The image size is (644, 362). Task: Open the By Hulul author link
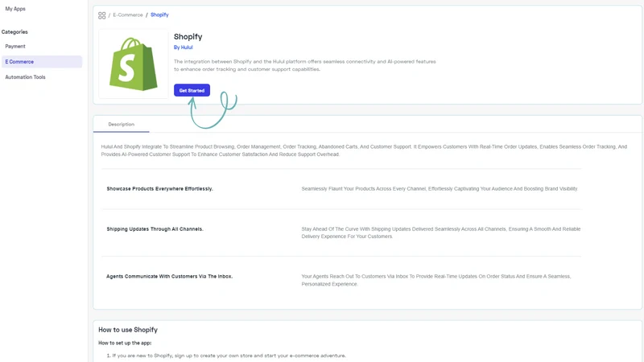pyautogui.click(x=184, y=47)
